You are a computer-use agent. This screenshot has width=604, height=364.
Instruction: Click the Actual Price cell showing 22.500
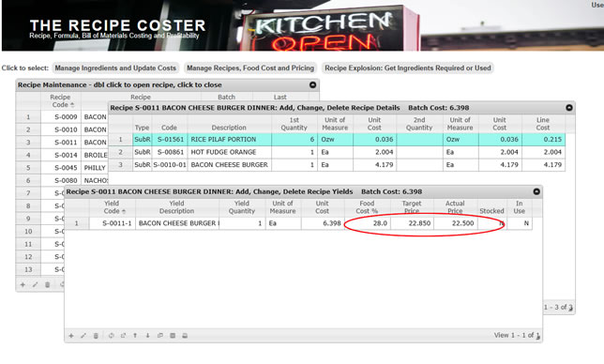456,223
